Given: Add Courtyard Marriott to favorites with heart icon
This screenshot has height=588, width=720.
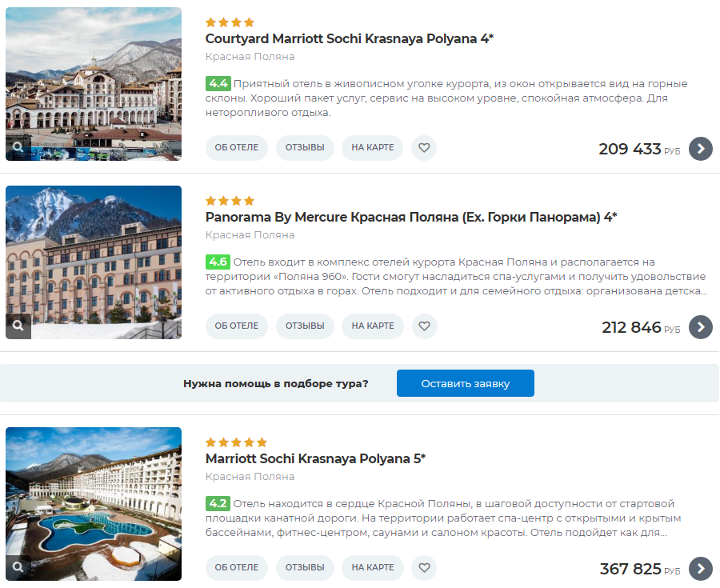Looking at the screenshot, I should (x=424, y=148).
